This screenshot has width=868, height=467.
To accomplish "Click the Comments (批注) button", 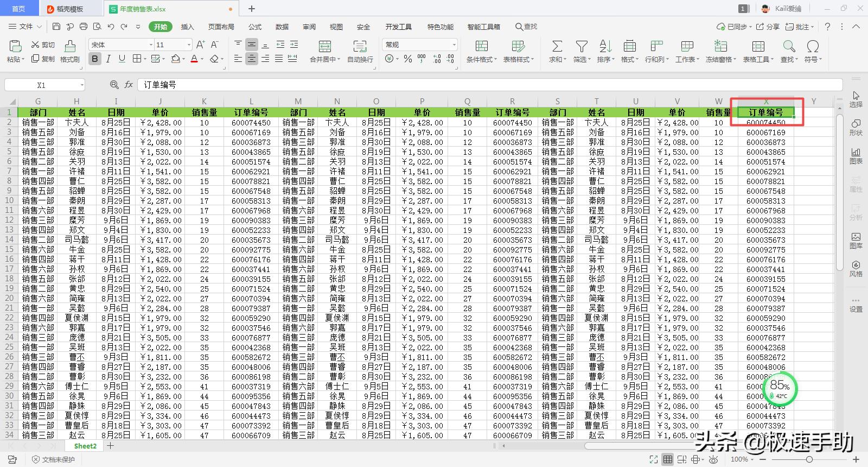I will [x=800, y=27].
